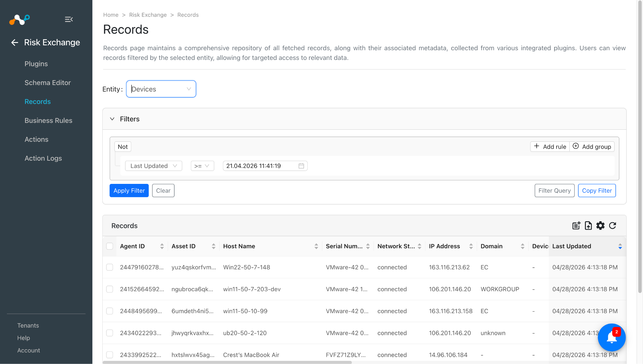Refresh the records table

click(613, 226)
